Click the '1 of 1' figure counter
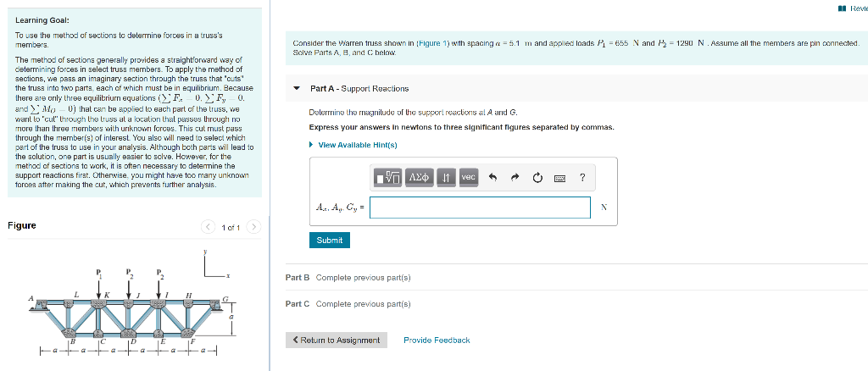This screenshot has height=371, width=868. pos(231,227)
